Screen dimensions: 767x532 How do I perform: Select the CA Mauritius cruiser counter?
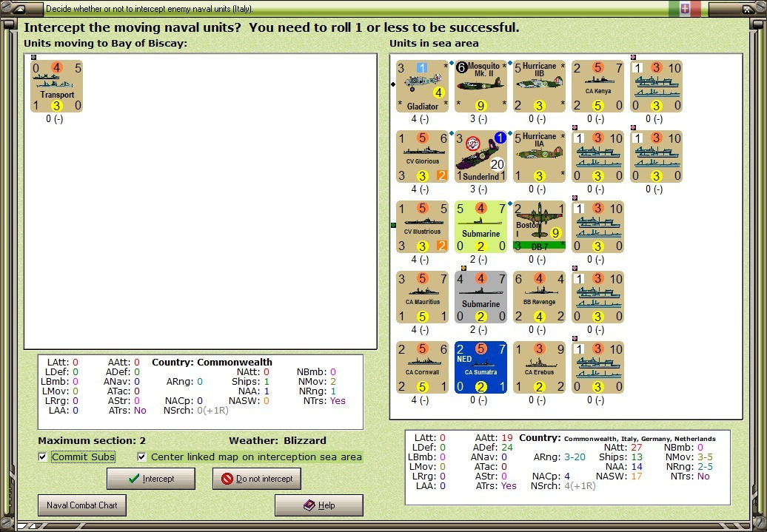tap(422, 297)
